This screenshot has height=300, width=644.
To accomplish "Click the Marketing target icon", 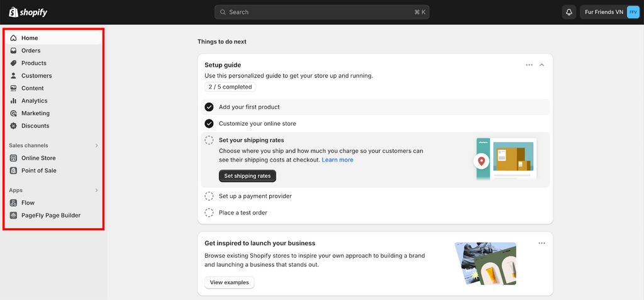I will click(14, 113).
